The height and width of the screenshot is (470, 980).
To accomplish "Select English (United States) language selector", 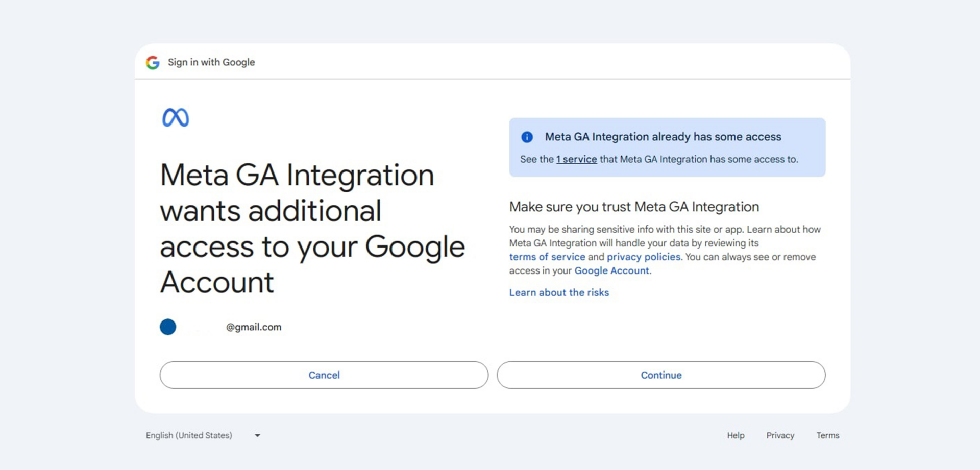I will coord(203,435).
